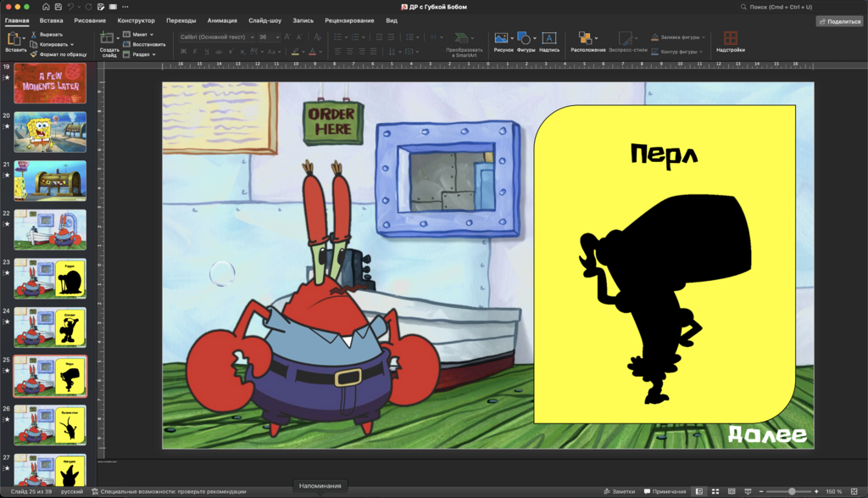868x498 pixels.
Task: Switch to reading view icon
Action: [732, 491]
